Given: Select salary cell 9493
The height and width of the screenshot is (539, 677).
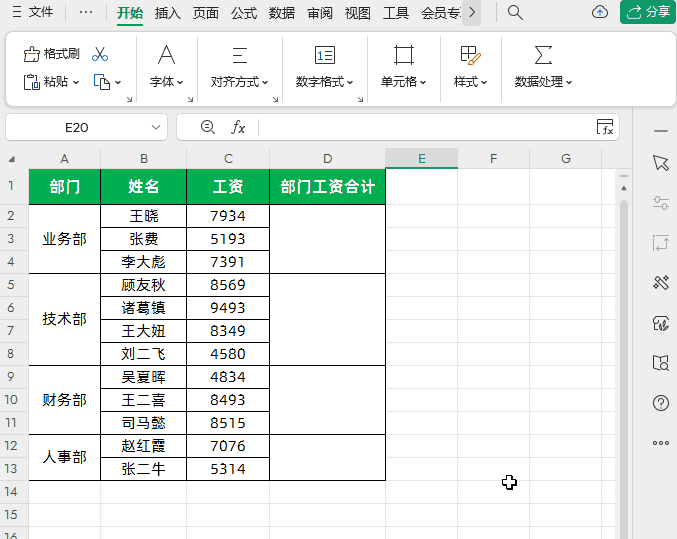Looking at the screenshot, I should click(x=228, y=308).
